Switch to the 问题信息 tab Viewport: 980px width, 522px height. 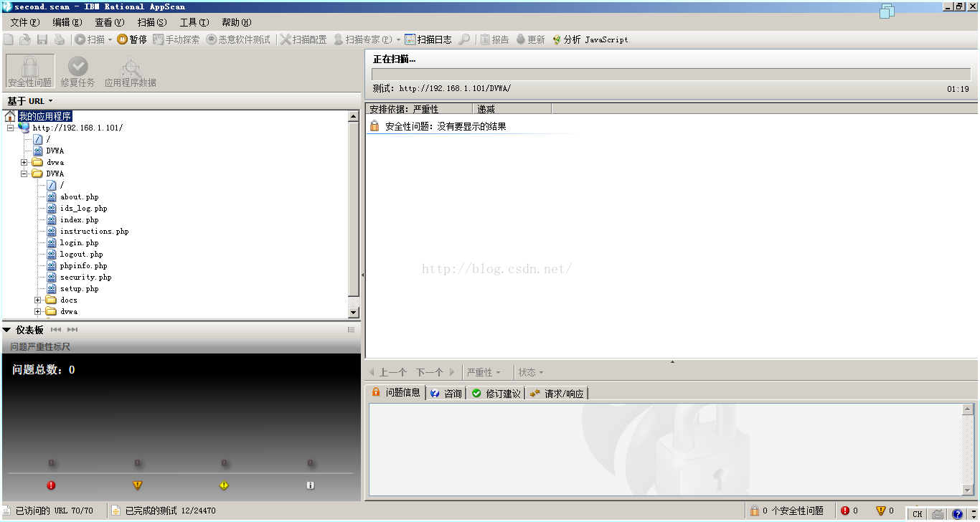395,392
